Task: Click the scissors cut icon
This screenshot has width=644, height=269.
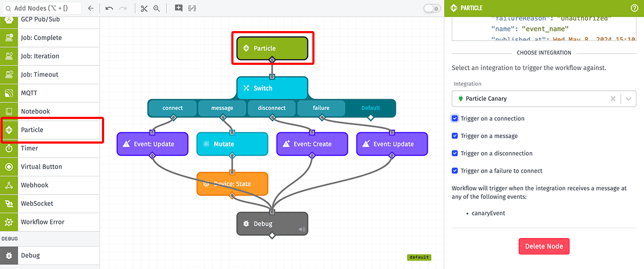Action: point(144,9)
